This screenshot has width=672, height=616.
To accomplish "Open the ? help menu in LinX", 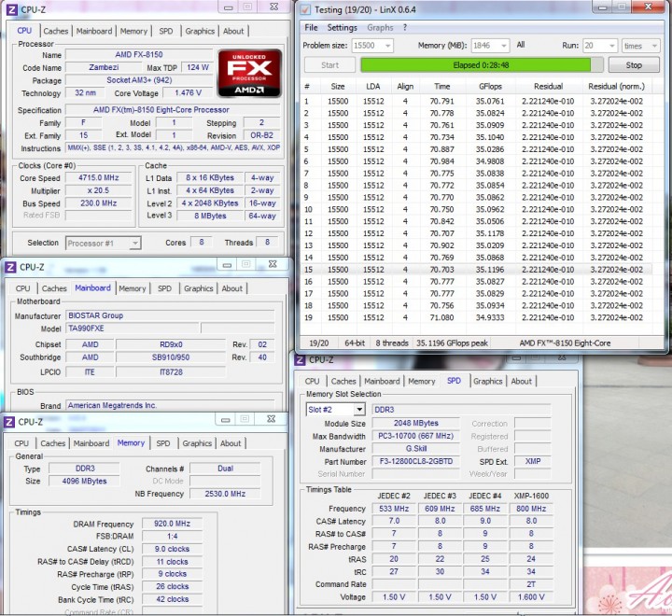I will pyautogui.click(x=405, y=27).
